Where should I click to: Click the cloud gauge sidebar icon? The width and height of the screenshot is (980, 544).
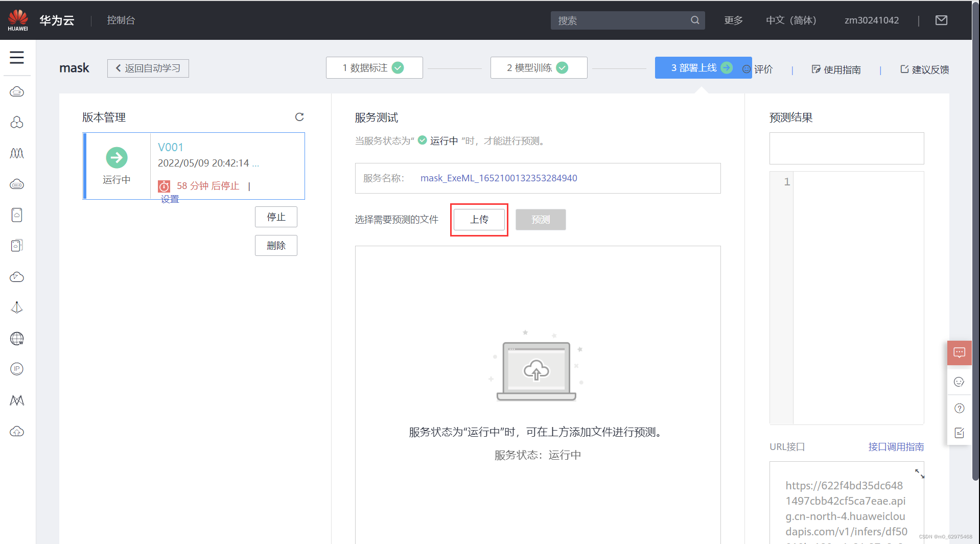click(x=17, y=277)
